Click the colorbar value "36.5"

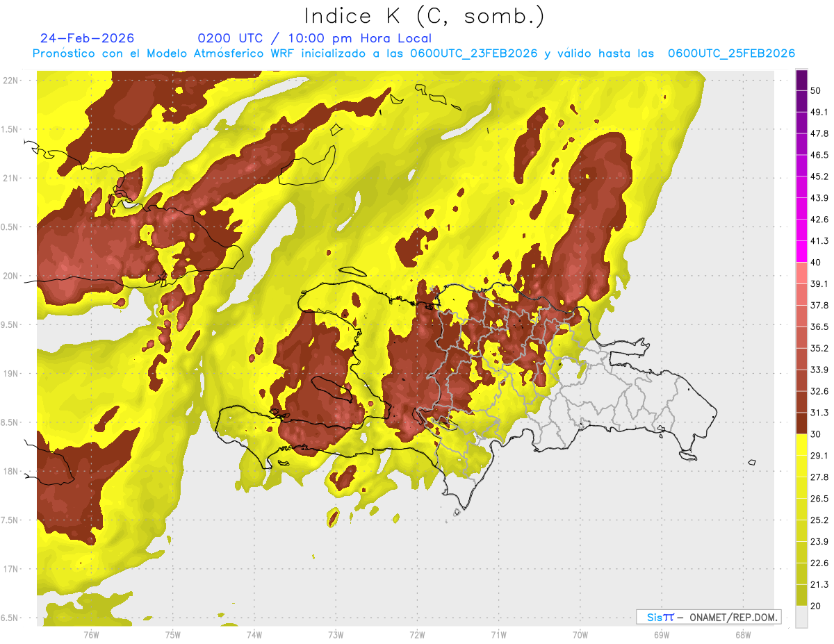click(819, 327)
